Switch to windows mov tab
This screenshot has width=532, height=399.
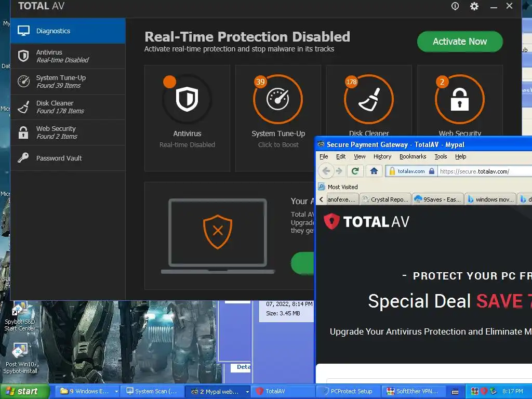[x=490, y=199]
